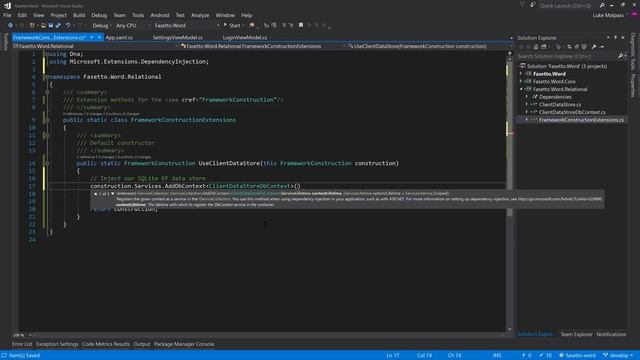The height and width of the screenshot is (360, 640).
Task: Toggle a bookmark using the toolbar bookmark icon
Action: [301, 25]
